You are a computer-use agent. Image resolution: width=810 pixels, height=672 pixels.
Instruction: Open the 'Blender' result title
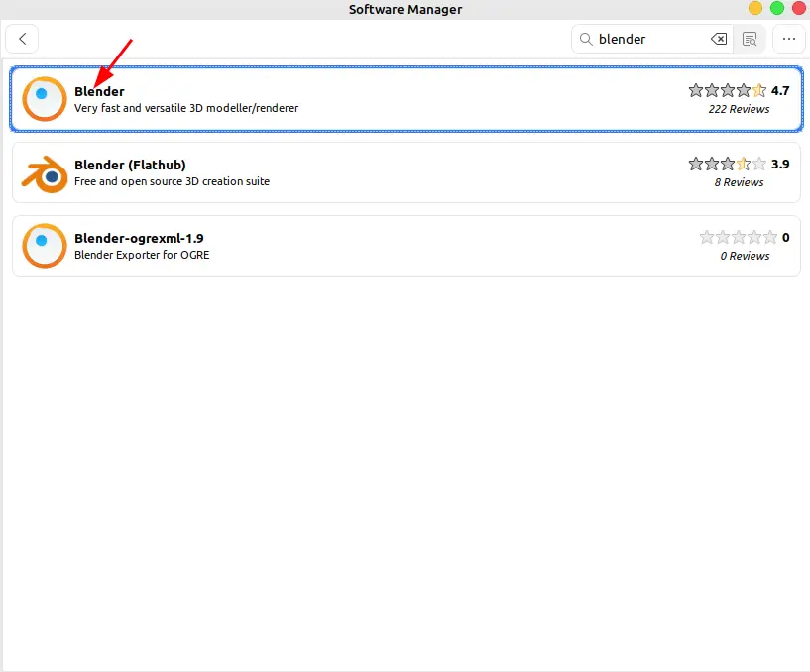(99, 91)
